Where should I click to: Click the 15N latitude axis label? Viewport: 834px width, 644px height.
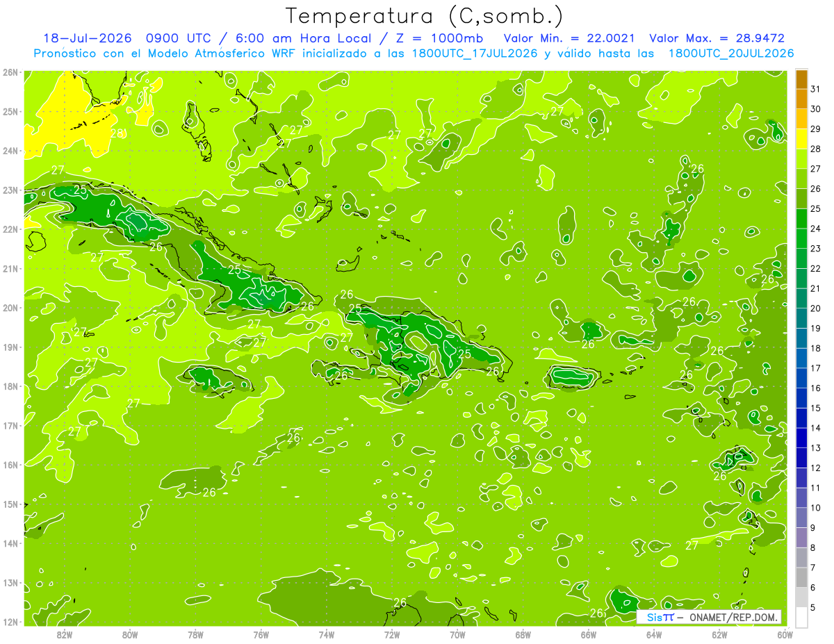point(10,504)
